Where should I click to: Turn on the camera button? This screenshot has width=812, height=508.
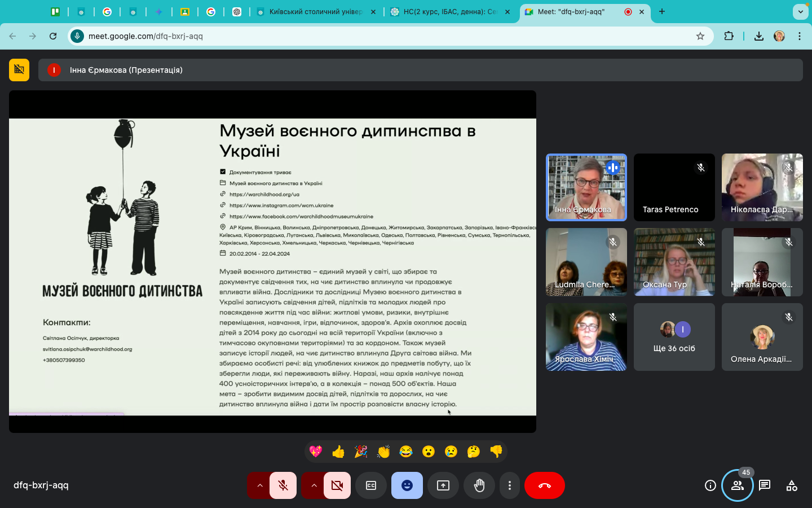coord(337,485)
